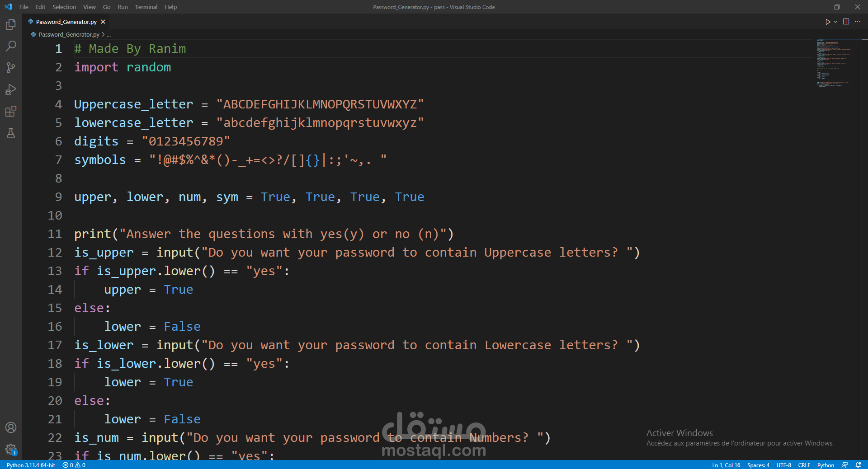868x469 pixels.
Task: Click 'is_upper' variable on line 12
Action: (x=104, y=253)
